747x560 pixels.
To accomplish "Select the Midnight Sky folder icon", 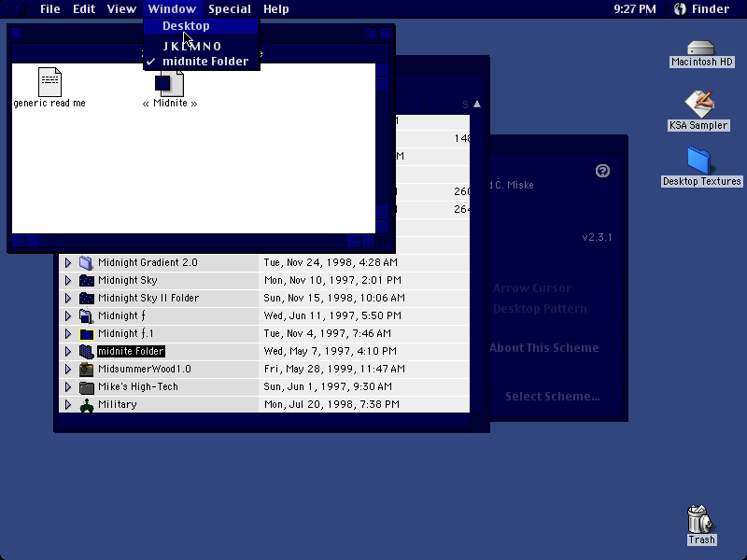I will point(86,281).
